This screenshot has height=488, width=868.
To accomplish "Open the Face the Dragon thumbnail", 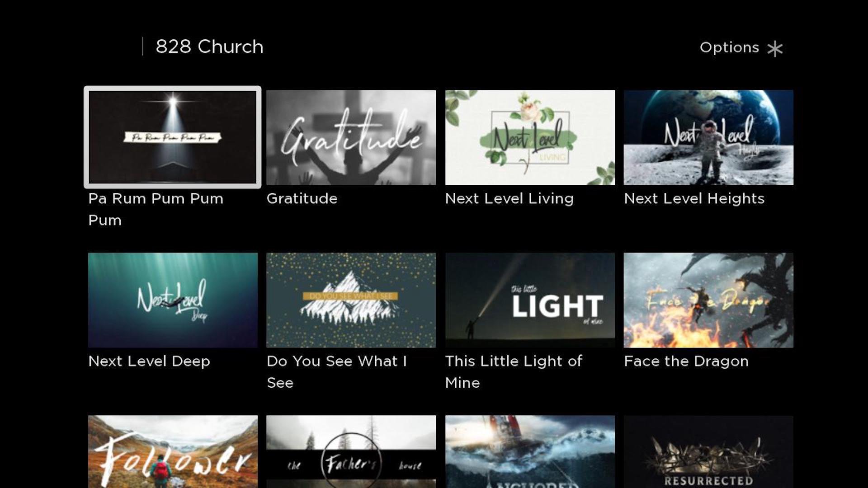I will [x=708, y=300].
